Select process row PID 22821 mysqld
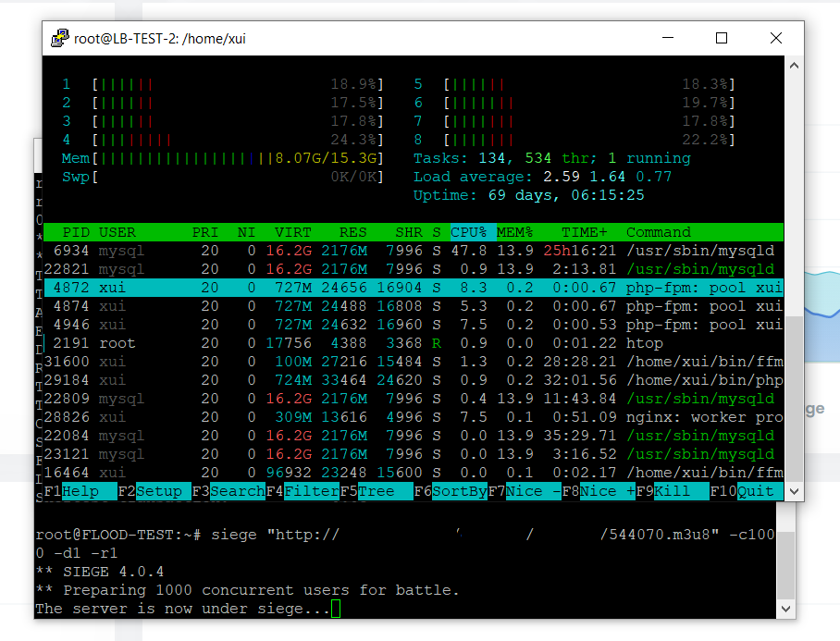Image resolution: width=840 pixels, height=641 pixels. tap(413, 269)
